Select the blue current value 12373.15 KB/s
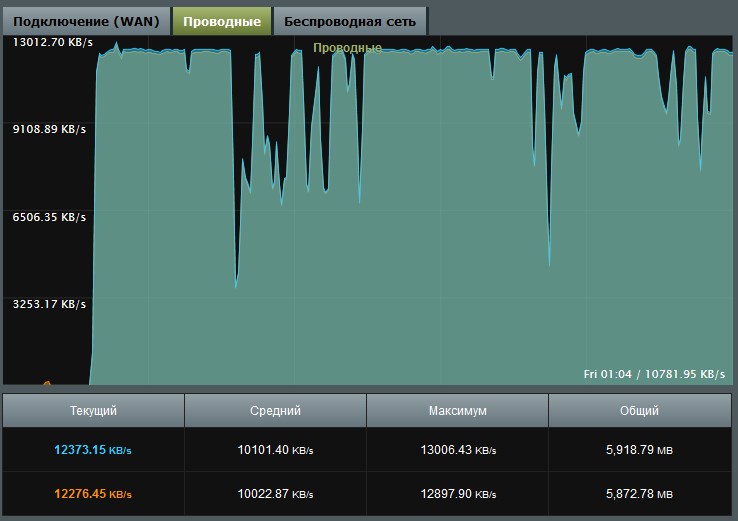This screenshot has width=738, height=521. point(93,450)
